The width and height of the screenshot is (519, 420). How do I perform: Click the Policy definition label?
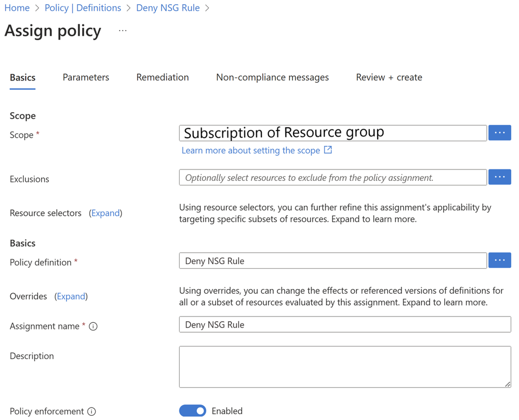(41, 262)
